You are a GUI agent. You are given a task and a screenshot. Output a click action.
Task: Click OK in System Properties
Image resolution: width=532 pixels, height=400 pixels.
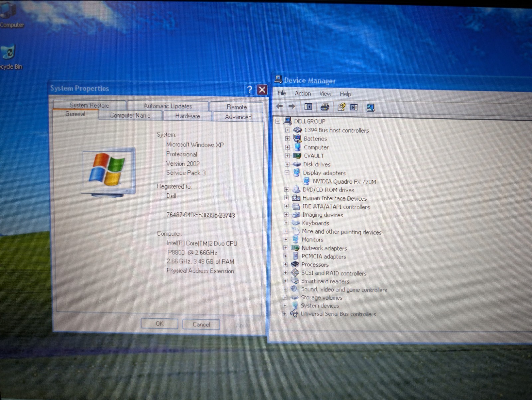(x=159, y=323)
